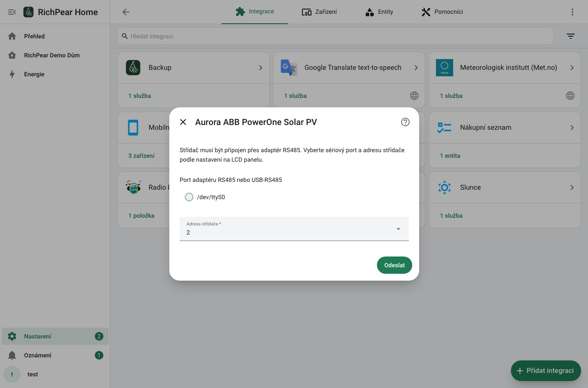Click the shopping list (Nákupní seznam) icon

coord(445,128)
